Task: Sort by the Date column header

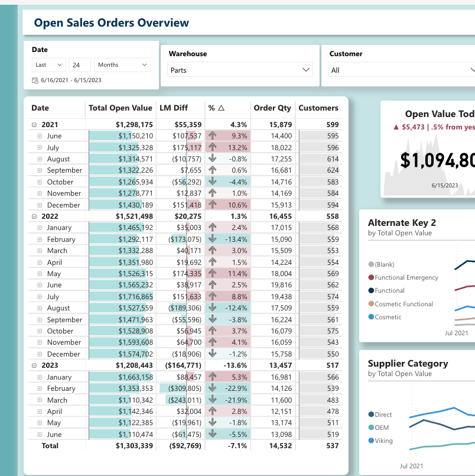Action: click(x=40, y=108)
